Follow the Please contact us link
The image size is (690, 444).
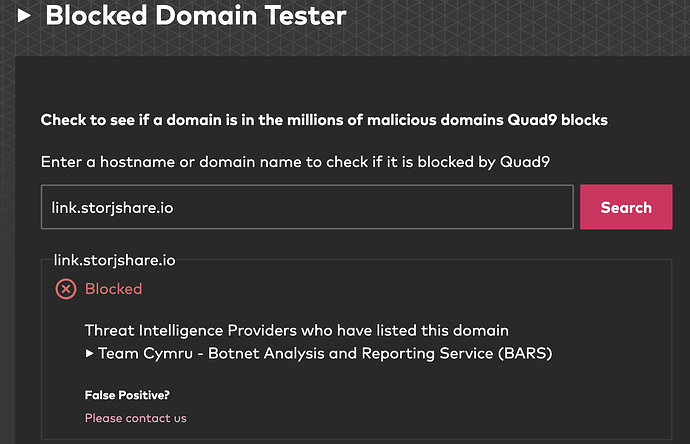pos(136,418)
